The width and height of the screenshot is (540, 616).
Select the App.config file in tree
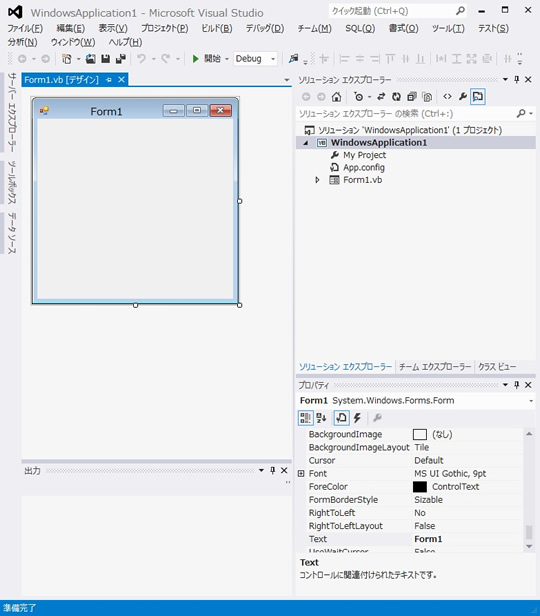tap(364, 168)
